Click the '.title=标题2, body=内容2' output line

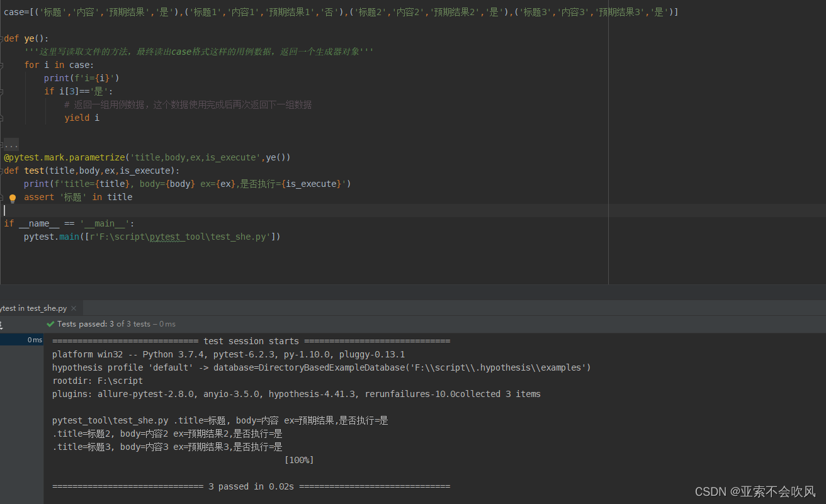(x=167, y=434)
